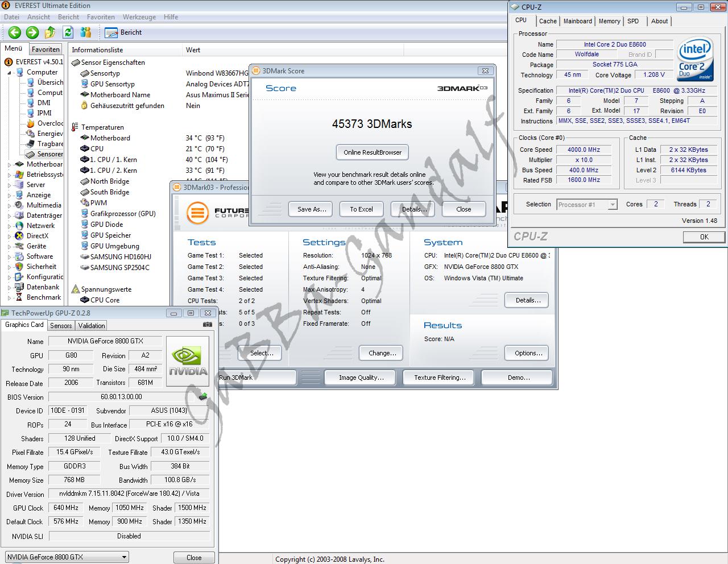
Task: Switch to the Memory tab in CPU-Z
Action: (x=609, y=21)
